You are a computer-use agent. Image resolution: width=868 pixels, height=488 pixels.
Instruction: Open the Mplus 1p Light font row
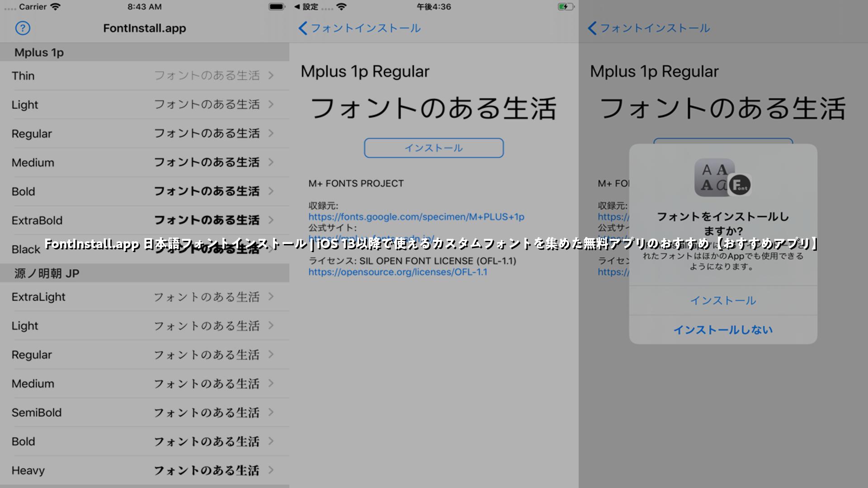145,104
